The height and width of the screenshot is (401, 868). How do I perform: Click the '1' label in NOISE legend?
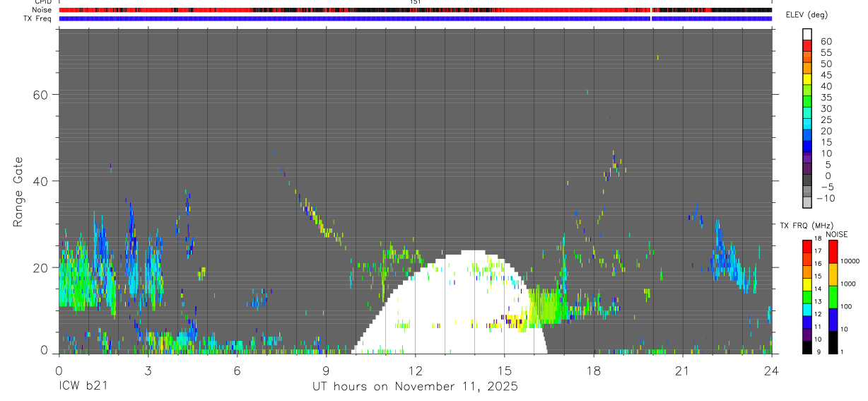[x=842, y=352]
